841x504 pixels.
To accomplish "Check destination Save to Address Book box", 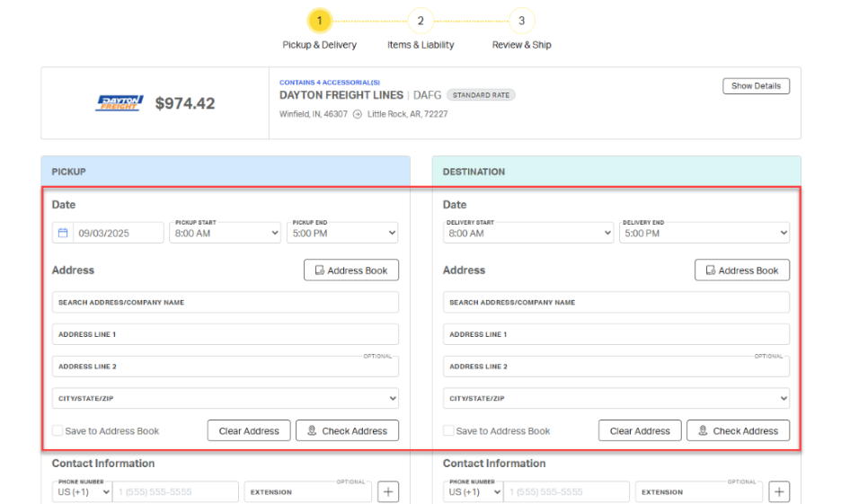I will point(448,430).
